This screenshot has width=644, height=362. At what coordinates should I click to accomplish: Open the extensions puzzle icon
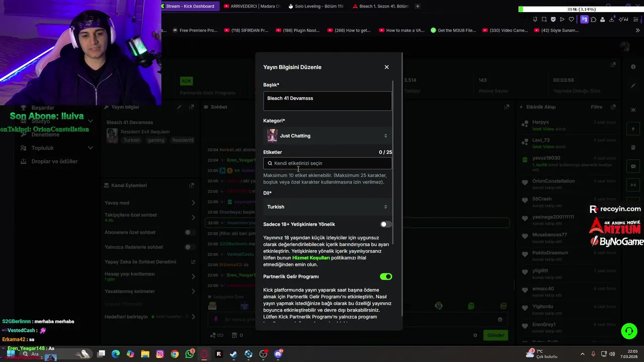tap(593, 19)
